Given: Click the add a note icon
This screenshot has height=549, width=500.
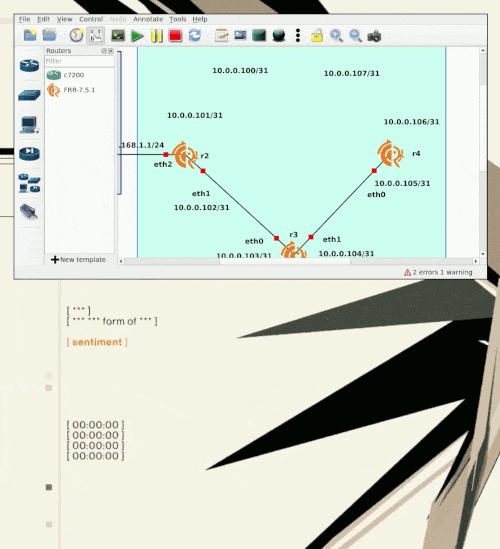Looking at the screenshot, I should (221, 36).
